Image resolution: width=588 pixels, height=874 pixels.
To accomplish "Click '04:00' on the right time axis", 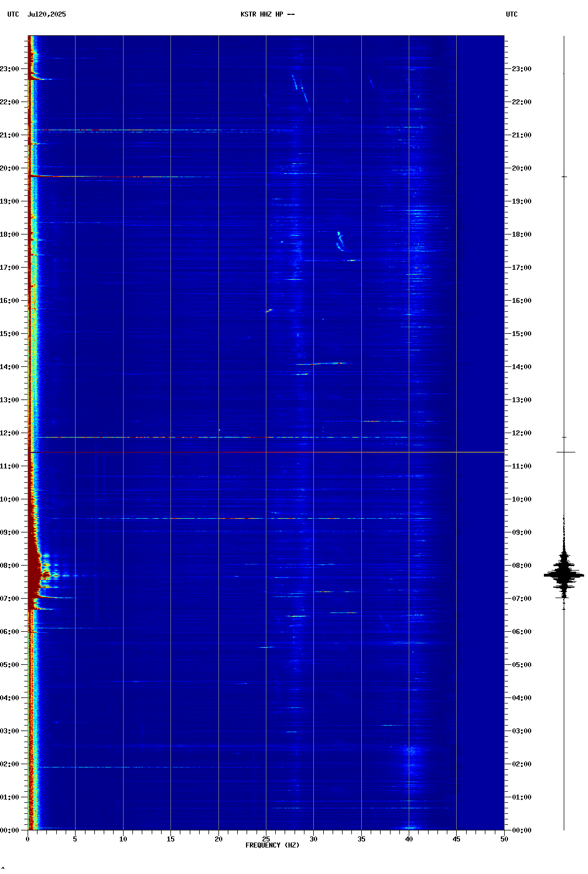I will pyautogui.click(x=522, y=698).
